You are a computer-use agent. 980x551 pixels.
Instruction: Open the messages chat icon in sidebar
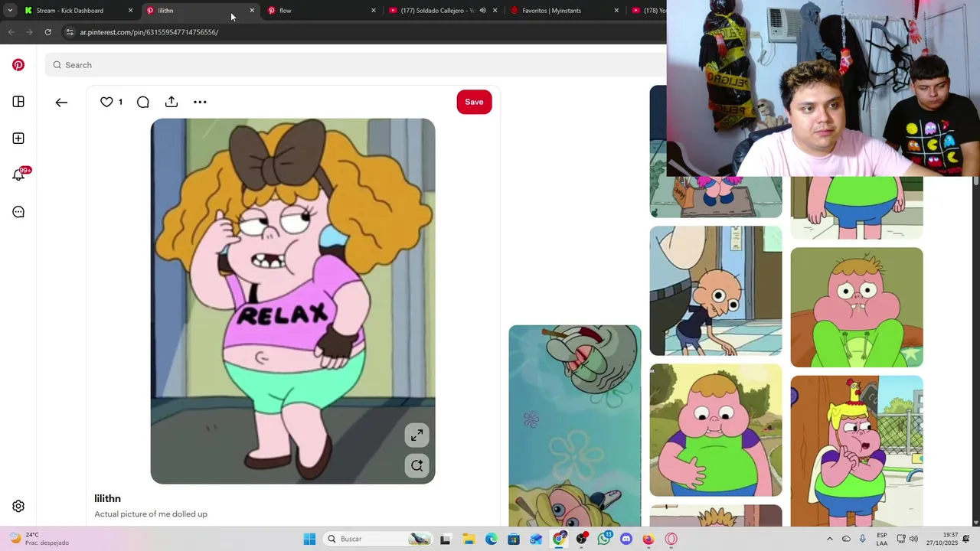18,212
